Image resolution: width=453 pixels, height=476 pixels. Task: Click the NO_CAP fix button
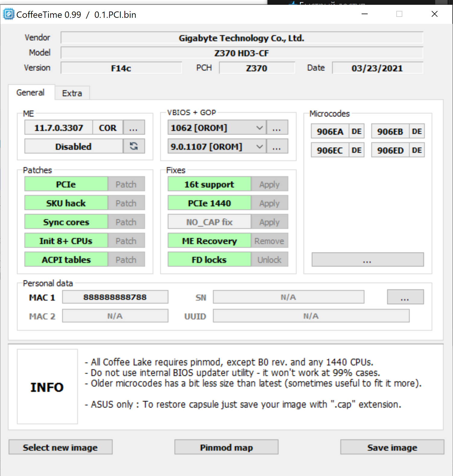coord(209,222)
